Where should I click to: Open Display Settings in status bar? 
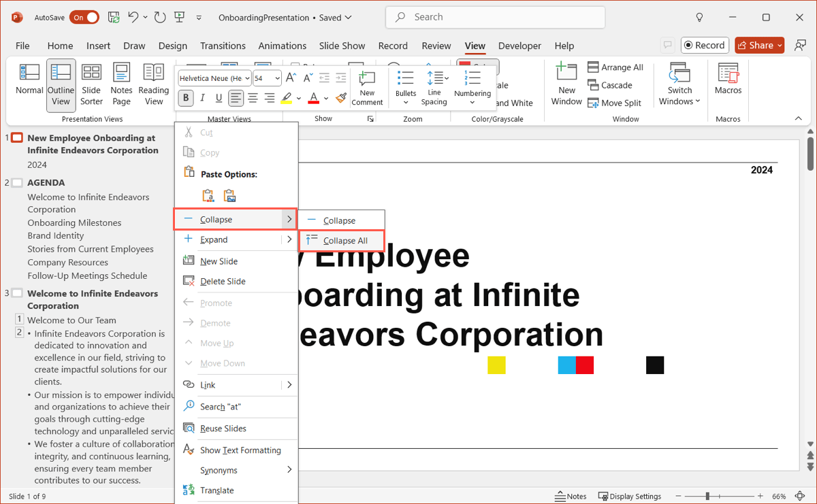pos(629,497)
